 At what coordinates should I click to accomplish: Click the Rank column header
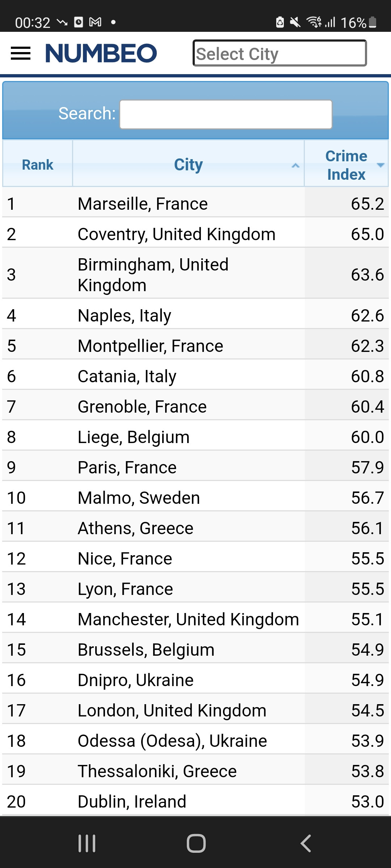(x=38, y=165)
